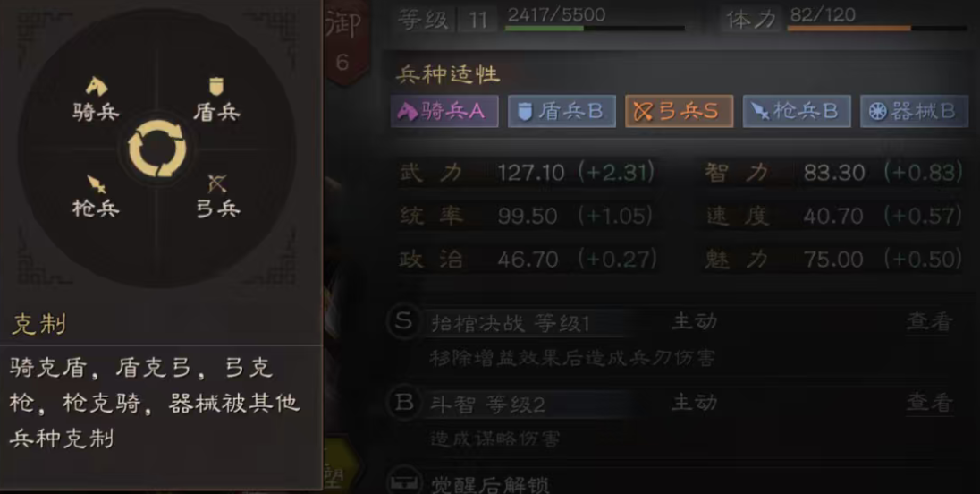Image resolution: width=980 pixels, height=494 pixels.
Task: Select the 器械B siege aptitude tag
Action: tap(915, 111)
